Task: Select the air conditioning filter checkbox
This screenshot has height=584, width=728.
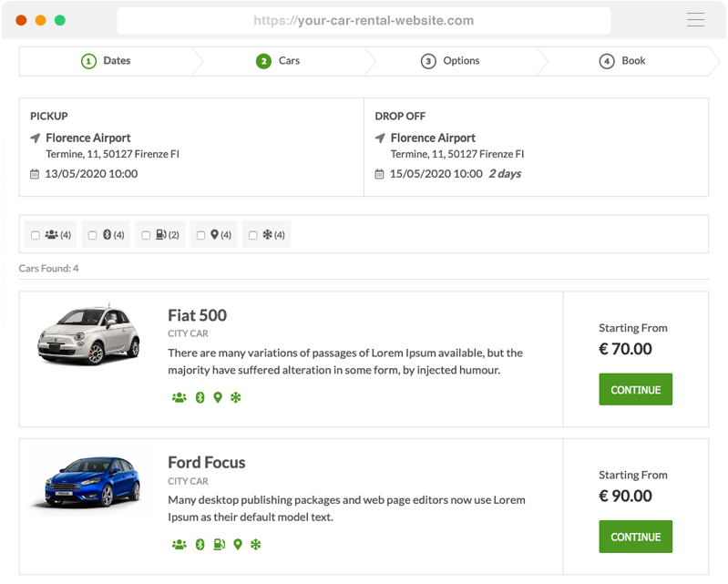Action: (253, 235)
